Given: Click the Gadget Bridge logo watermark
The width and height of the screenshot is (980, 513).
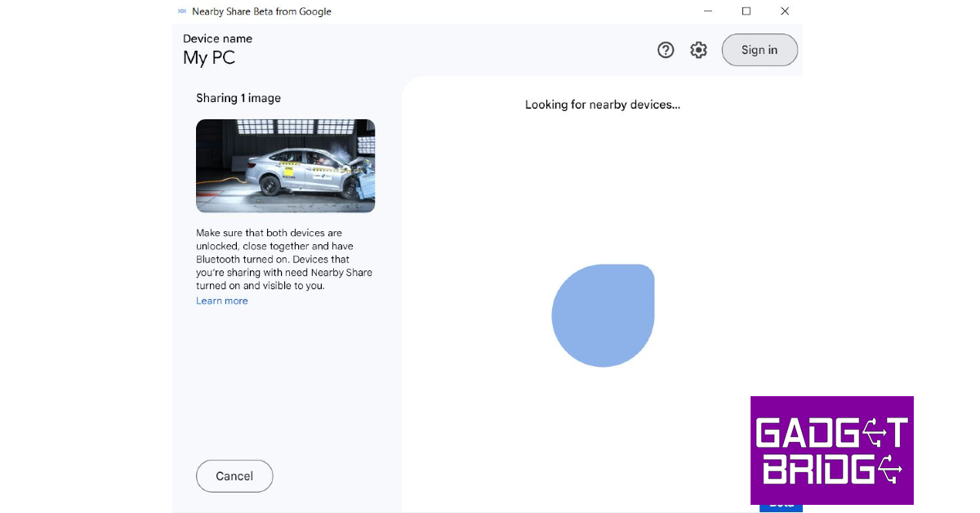Looking at the screenshot, I should pos(831,450).
